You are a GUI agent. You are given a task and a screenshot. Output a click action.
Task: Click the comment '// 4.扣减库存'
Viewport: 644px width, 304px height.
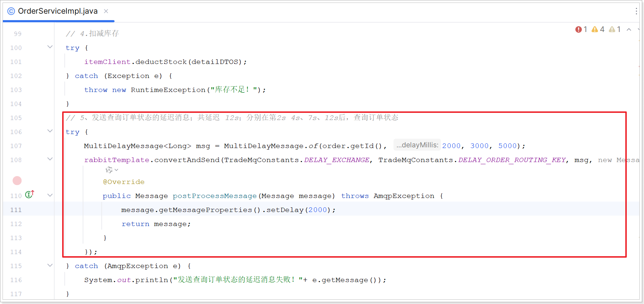click(92, 33)
